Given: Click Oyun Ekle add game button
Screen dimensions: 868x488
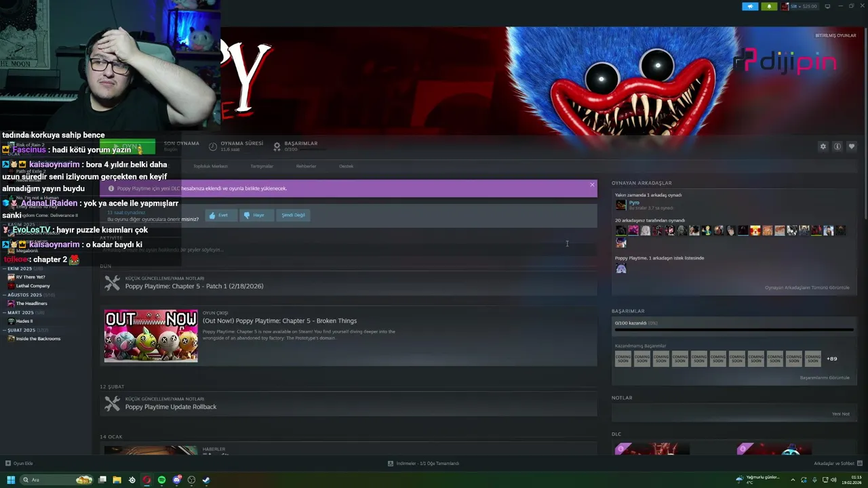Looking at the screenshot, I should pyautogui.click(x=19, y=464).
